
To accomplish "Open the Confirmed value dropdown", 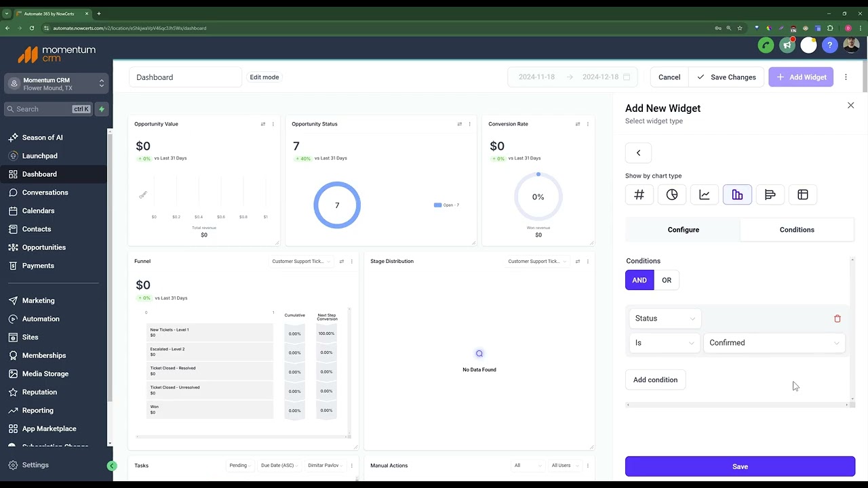I will [x=774, y=343].
